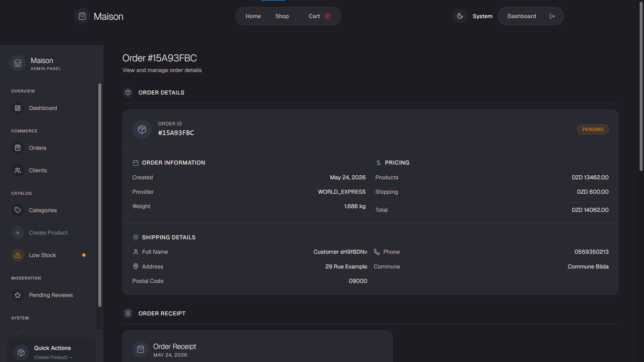This screenshot has width=644, height=362.
Task: Click the Order #15A93FBC page heading
Action: point(160,58)
